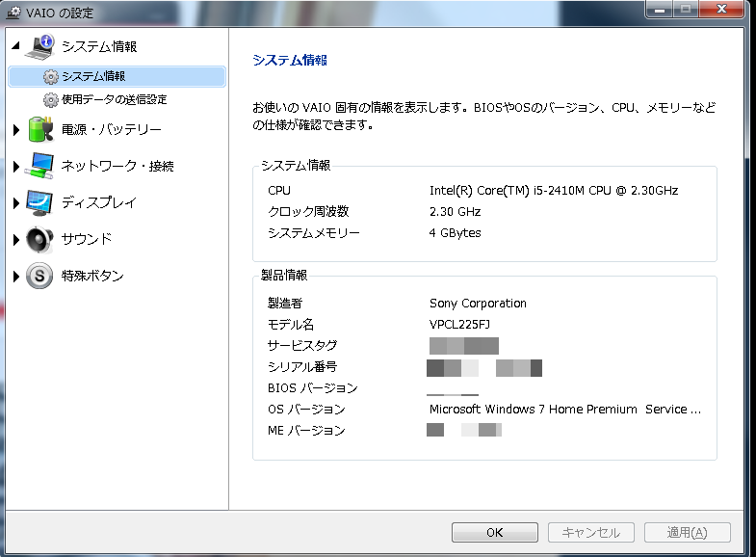Expand the ネットワーク・接続 section arrow
The width and height of the screenshot is (756, 557).
pos(16,167)
